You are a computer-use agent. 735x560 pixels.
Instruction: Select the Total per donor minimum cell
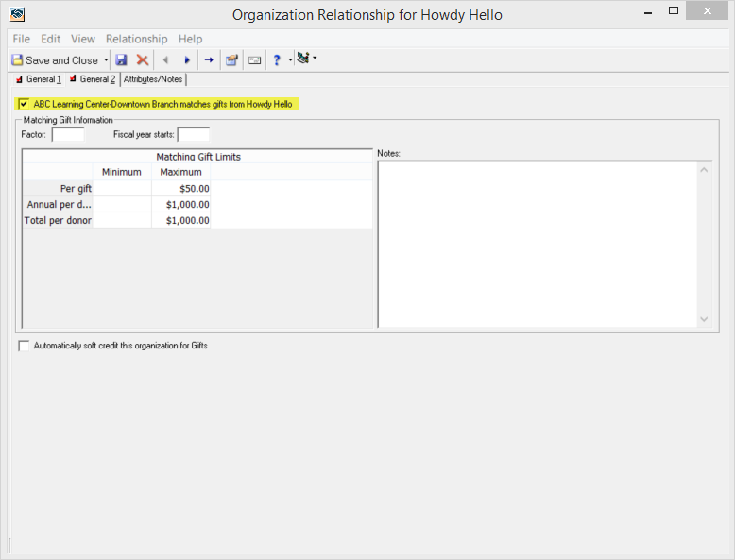click(x=122, y=220)
